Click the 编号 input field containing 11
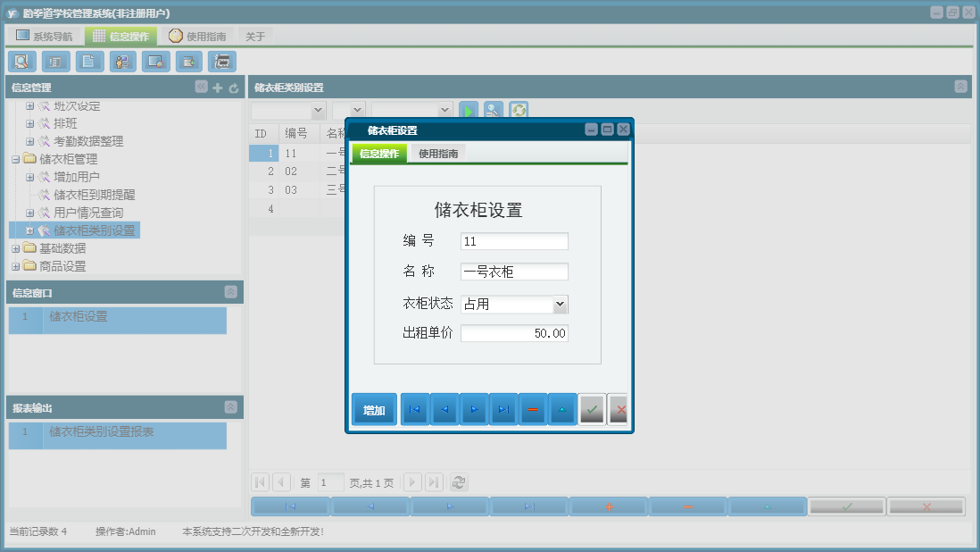The image size is (980, 552). tap(514, 240)
